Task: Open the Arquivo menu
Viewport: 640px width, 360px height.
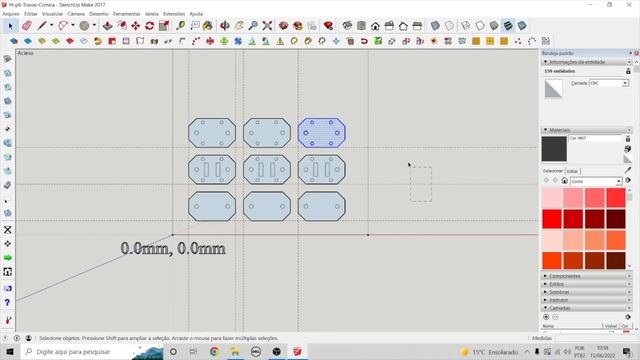Action: (11, 14)
